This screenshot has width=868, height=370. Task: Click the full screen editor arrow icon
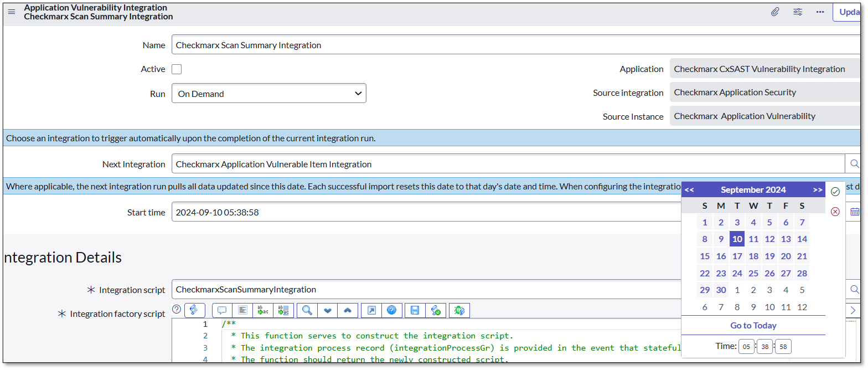[371, 310]
